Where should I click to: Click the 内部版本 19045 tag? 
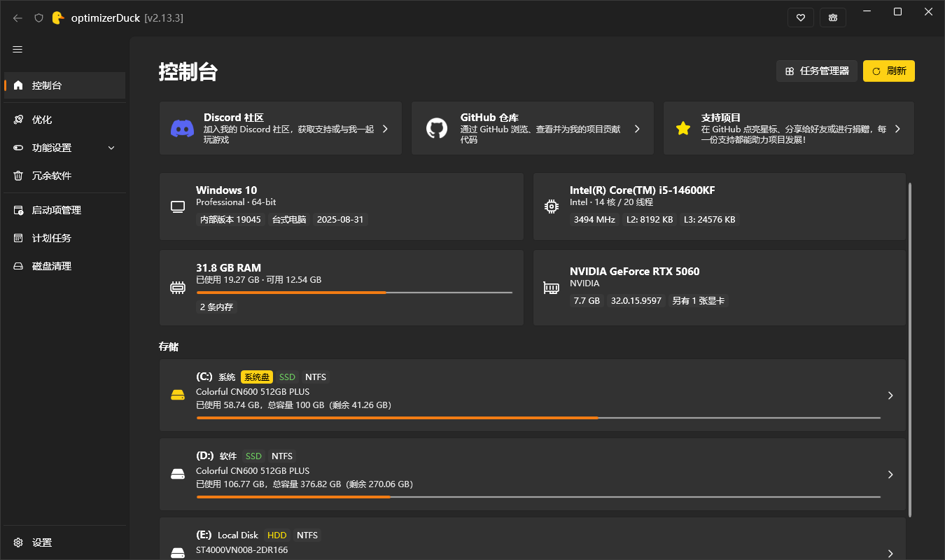pyautogui.click(x=230, y=219)
